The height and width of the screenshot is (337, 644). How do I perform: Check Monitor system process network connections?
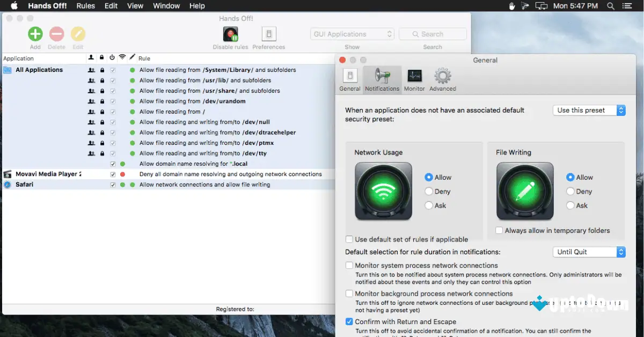pyautogui.click(x=349, y=265)
